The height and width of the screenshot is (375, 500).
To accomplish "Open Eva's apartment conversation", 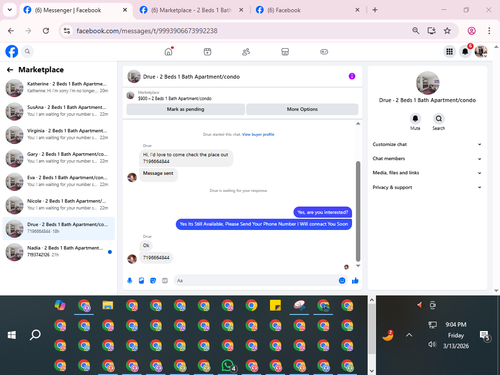I will pos(58,182).
